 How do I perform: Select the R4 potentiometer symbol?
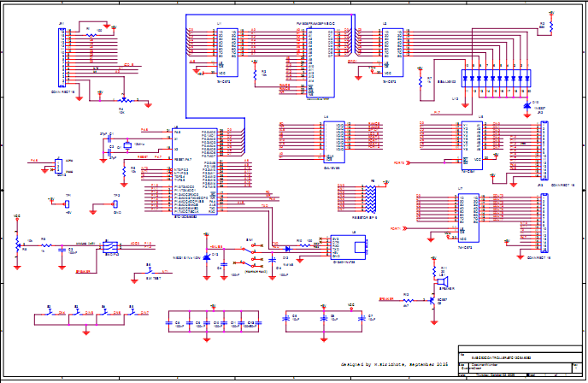click(122, 99)
